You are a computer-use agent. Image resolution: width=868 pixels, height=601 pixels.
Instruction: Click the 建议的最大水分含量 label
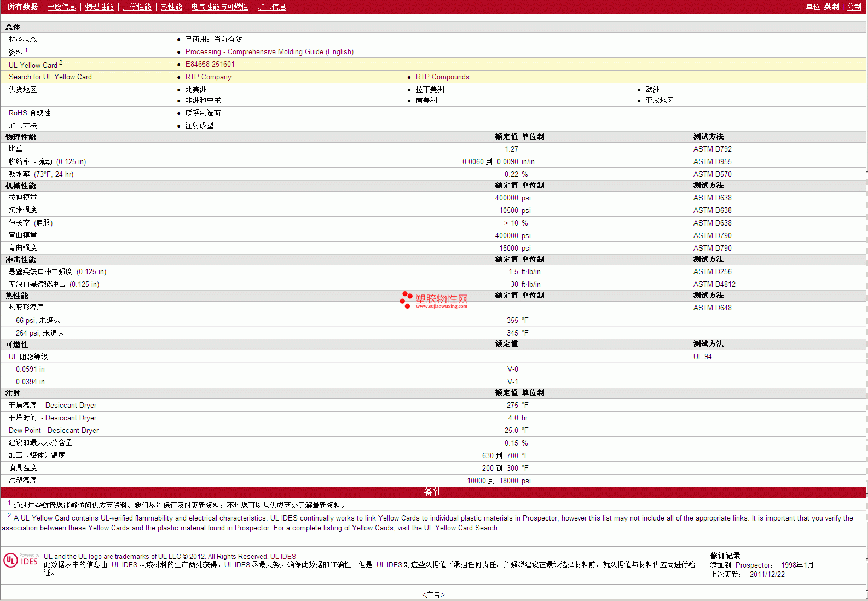pyautogui.click(x=40, y=442)
